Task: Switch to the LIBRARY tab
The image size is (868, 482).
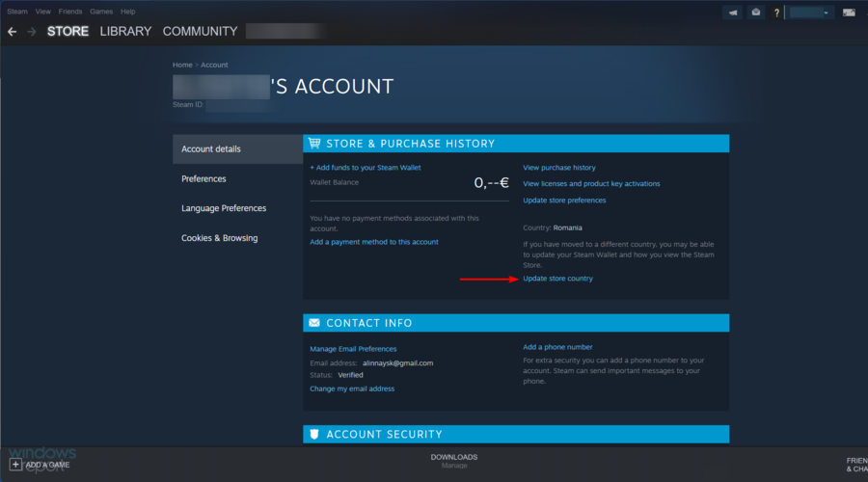Action: (125, 32)
